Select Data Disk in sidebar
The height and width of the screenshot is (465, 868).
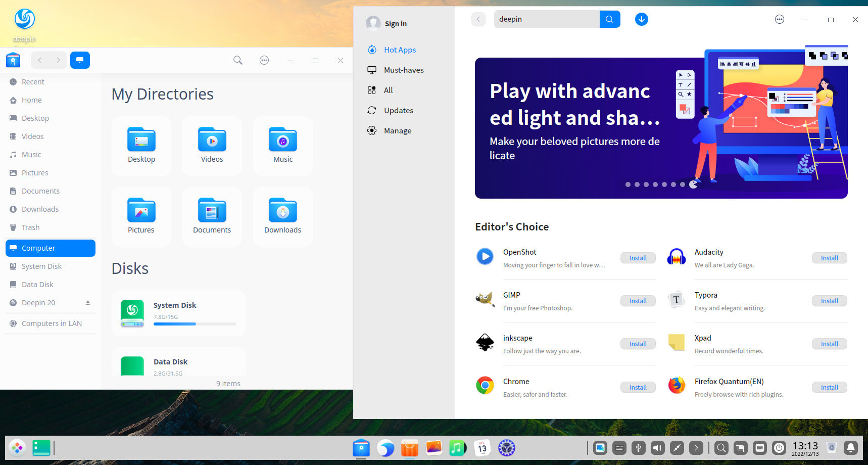point(50,285)
